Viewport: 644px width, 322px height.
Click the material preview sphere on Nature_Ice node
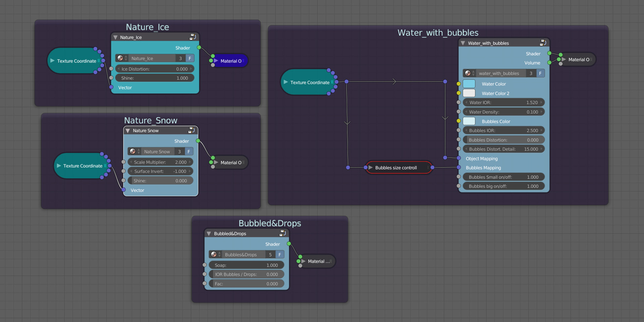[x=121, y=58]
